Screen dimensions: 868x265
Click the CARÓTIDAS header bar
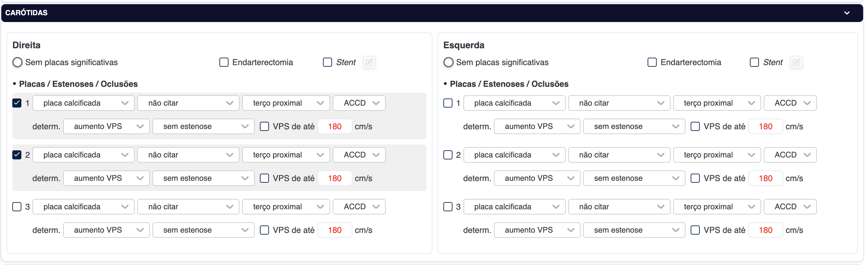404,13
